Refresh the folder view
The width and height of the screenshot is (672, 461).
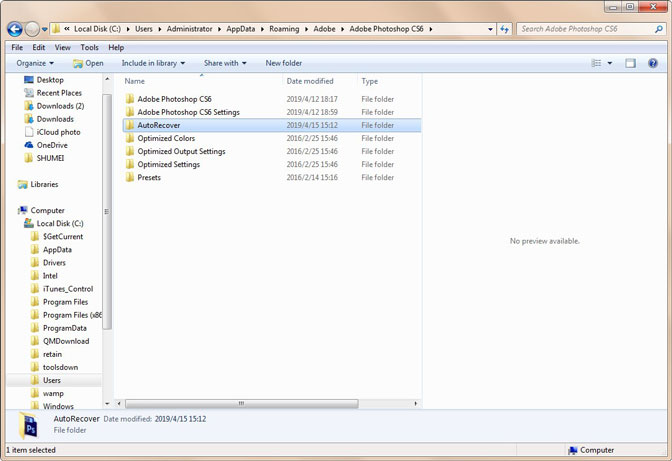tap(504, 29)
